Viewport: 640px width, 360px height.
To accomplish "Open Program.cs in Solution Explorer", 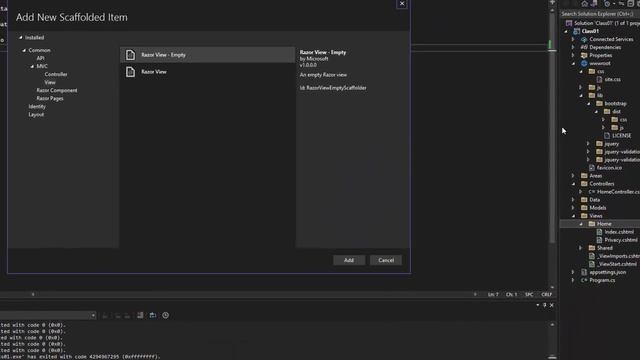I will 602,280.
